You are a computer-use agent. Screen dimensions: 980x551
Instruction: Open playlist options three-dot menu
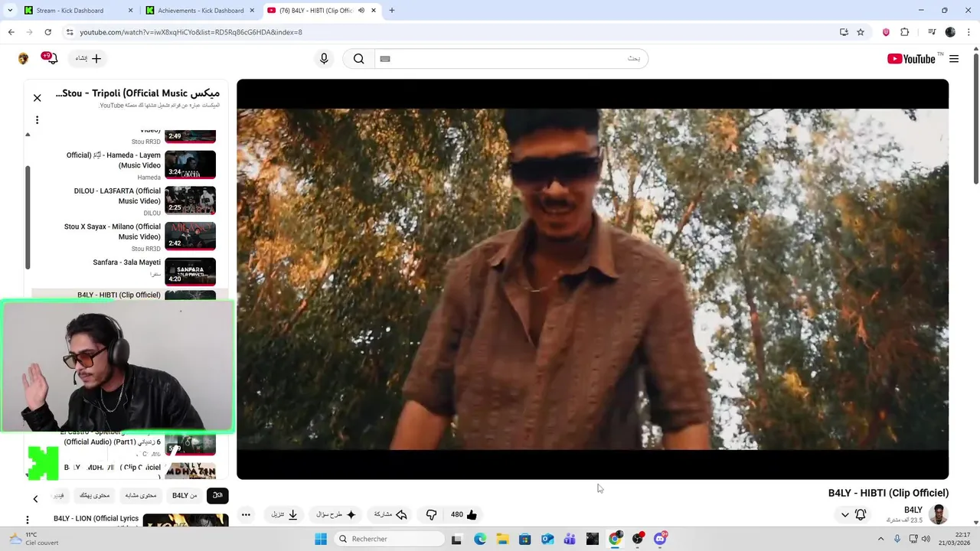click(37, 120)
